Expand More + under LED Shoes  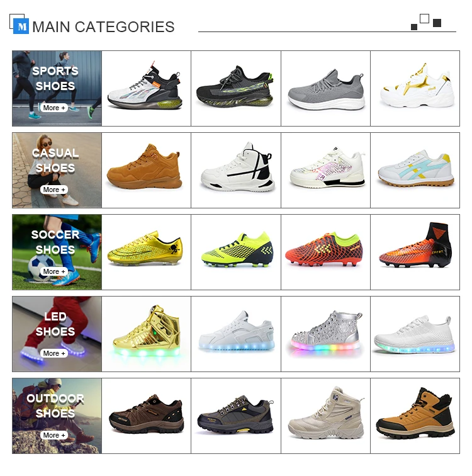[54, 353]
